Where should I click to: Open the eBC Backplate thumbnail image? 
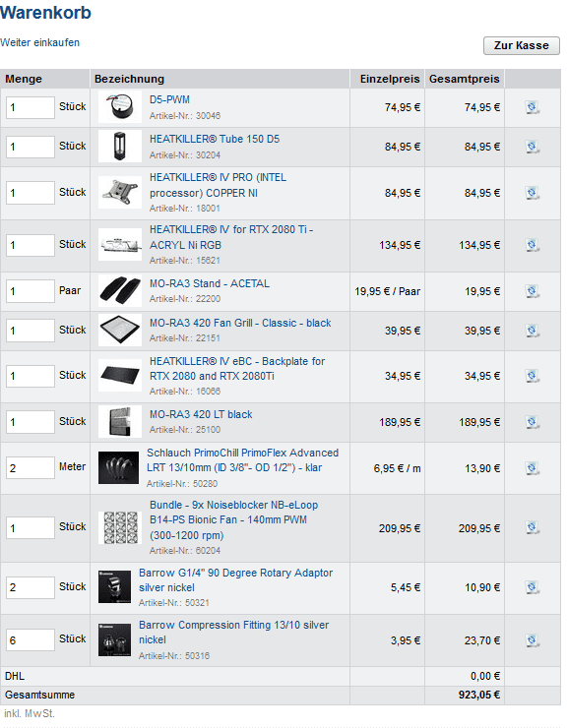120,376
